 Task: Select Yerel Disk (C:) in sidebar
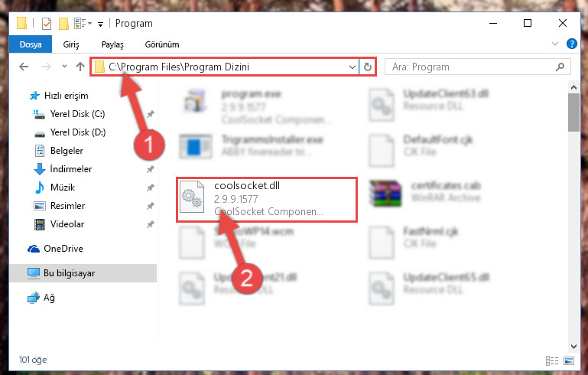click(x=77, y=114)
